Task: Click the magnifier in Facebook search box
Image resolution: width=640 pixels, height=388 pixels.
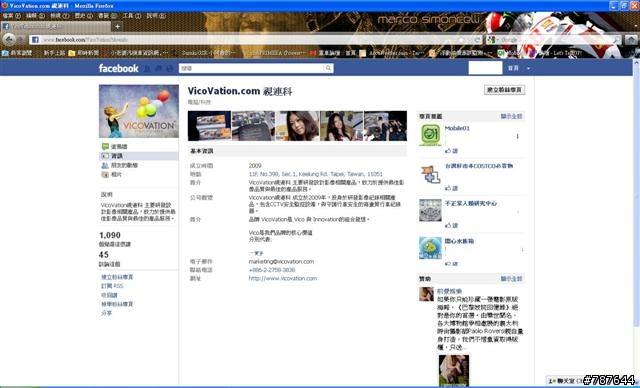Action: tap(328, 68)
